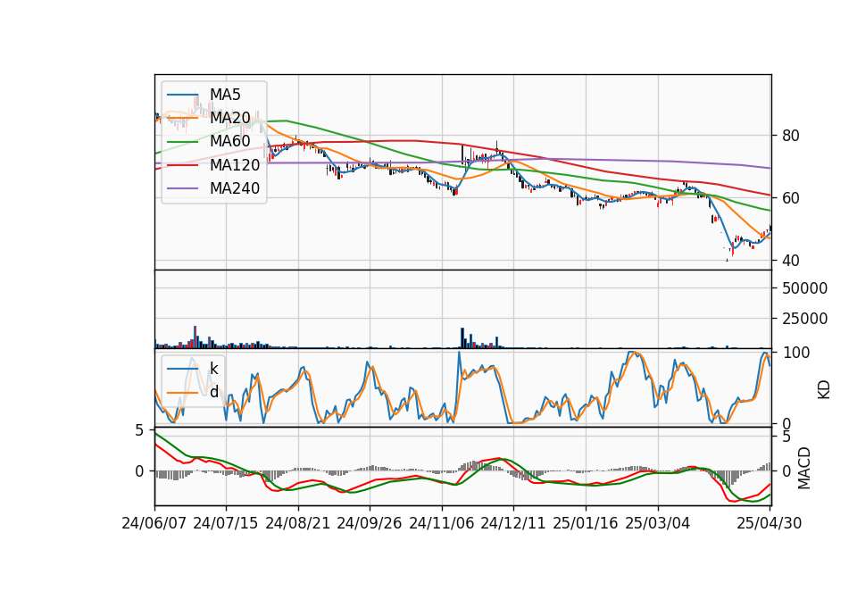This screenshot has width=857, height=616.
Task: Click the date label 25/01/16
Action: (586, 523)
